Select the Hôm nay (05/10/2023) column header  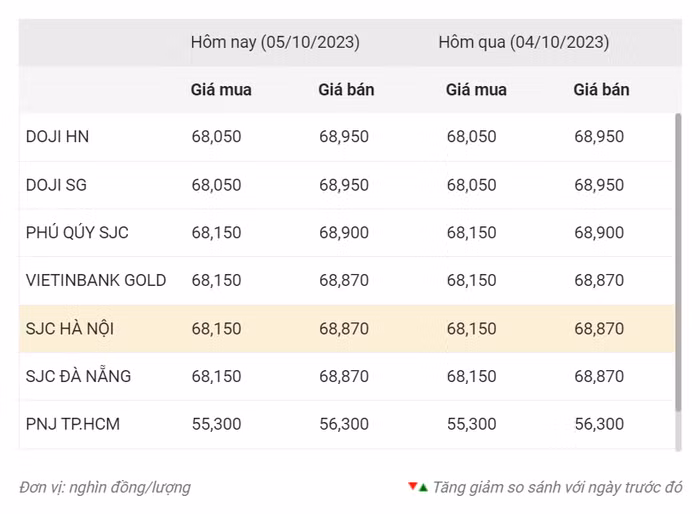[x=275, y=43]
